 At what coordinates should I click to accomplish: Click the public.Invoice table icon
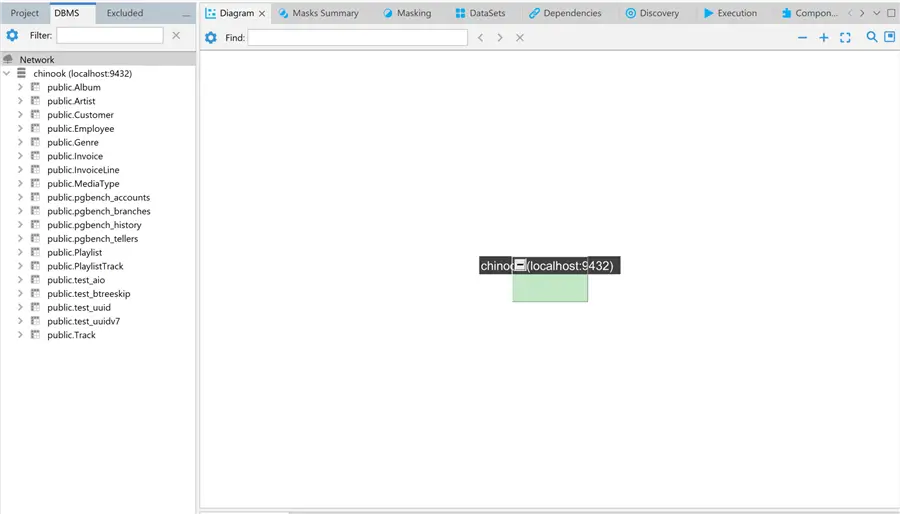(x=35, y=155)
